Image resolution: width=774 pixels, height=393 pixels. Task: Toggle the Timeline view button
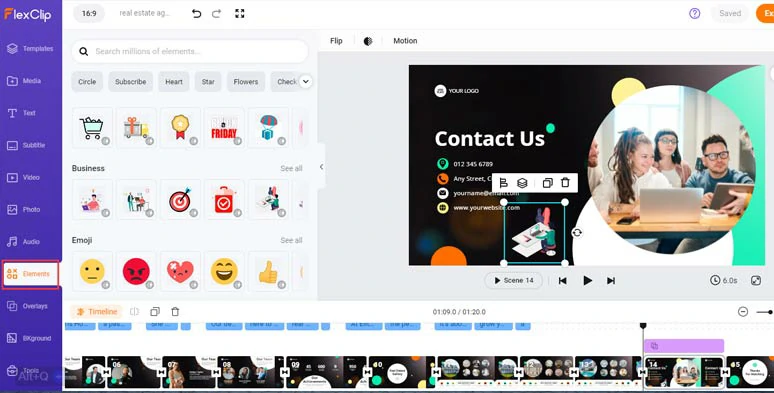(x=97, y=312)
